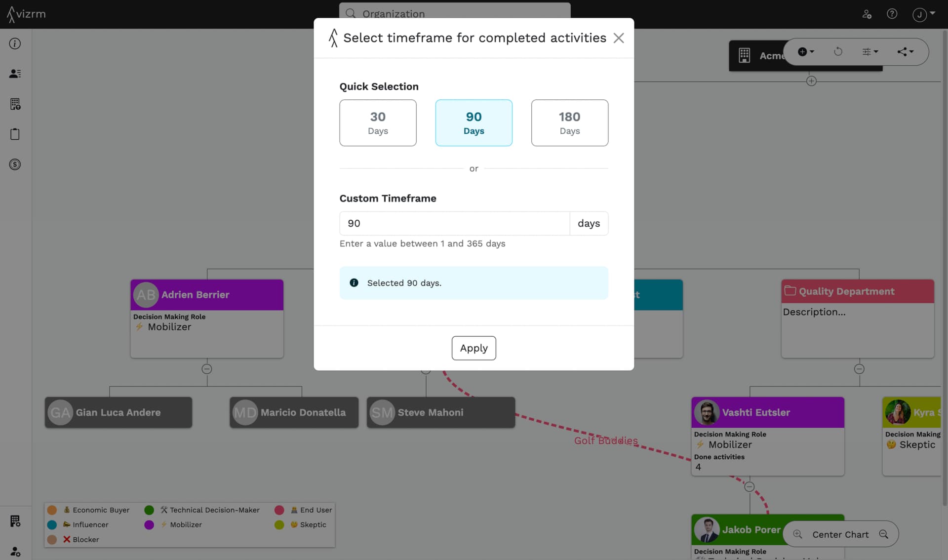Open Adrien Berrier card

pos(207,319)
